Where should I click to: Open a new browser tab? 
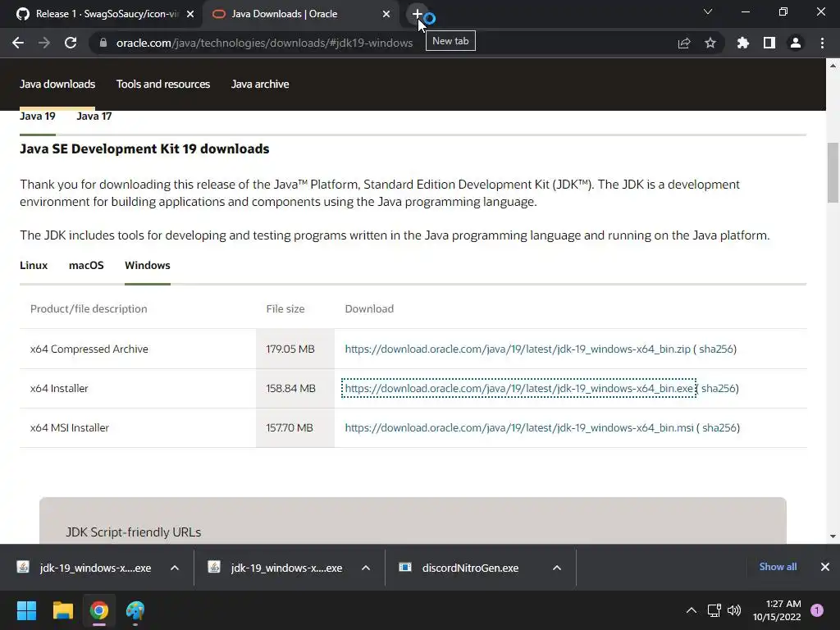(x=417, y=14)
